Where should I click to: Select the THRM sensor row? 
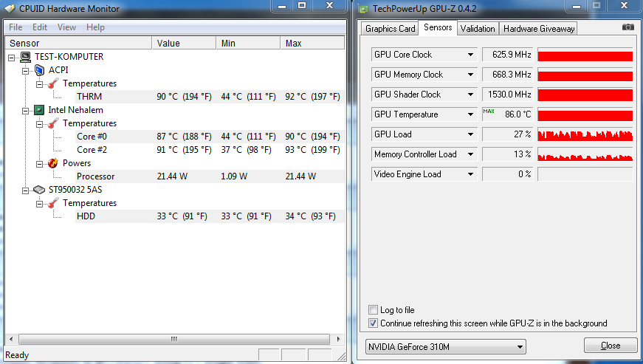pyautogui.click(x=210, y=97)
